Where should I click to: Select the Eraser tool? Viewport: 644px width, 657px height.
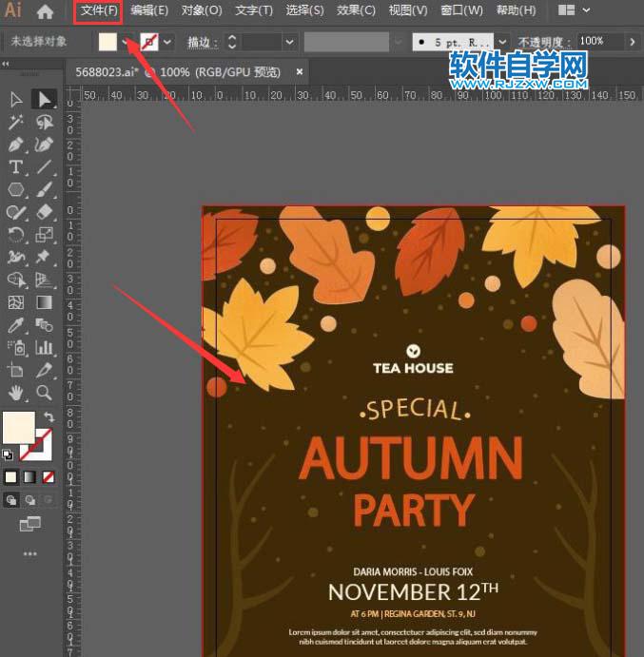[44, 212]
